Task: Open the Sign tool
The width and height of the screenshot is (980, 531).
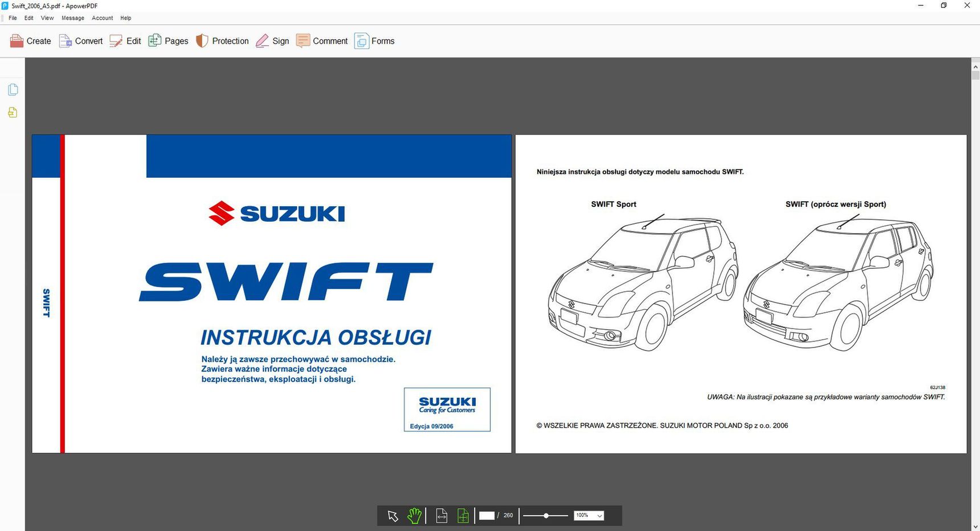Action: coord(272,41)
